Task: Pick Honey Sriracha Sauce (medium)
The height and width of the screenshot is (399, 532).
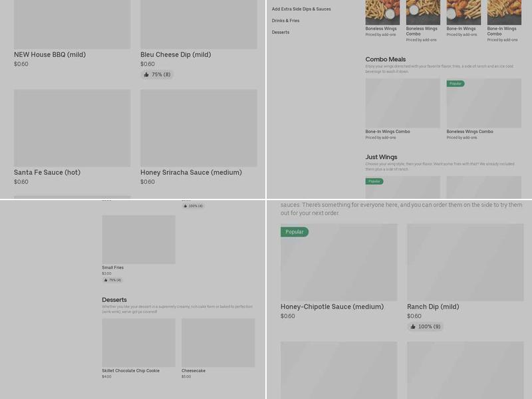Action: point(191,172)
